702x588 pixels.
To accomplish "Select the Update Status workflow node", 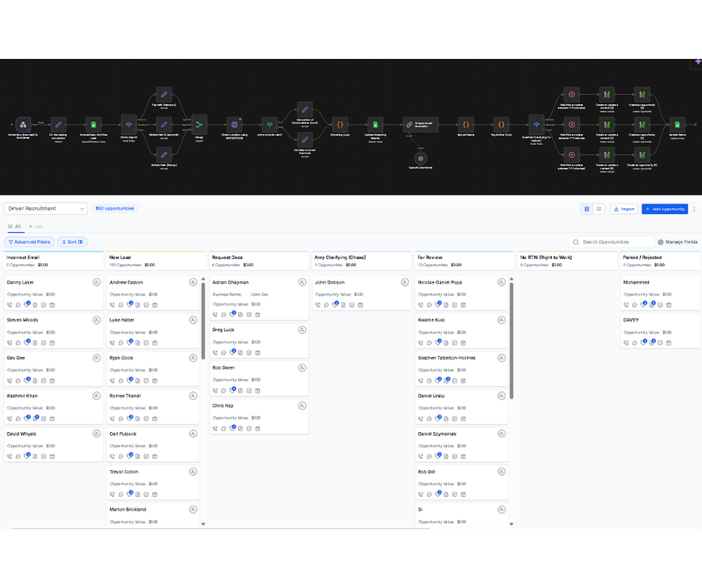I will (676, 125).
